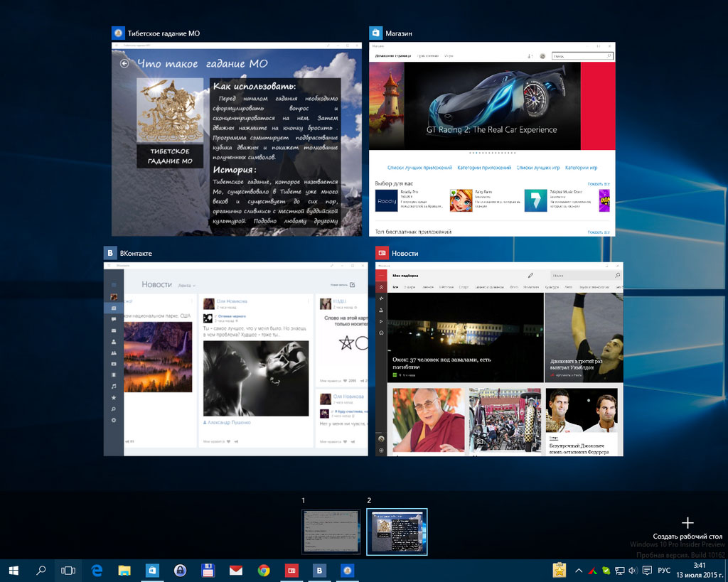Open the music note in ВКонтакте sidebar
Image resolution: width=728 pixels, height=582 pixels.
114,386
